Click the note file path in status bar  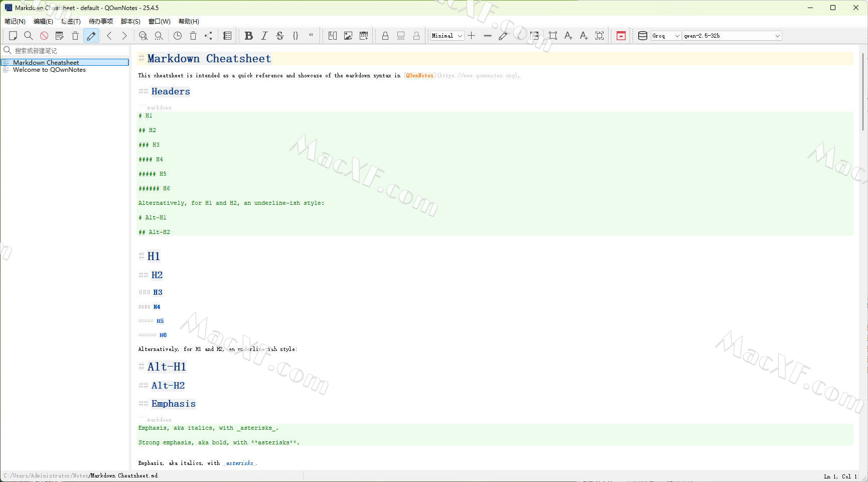tap(81, 476)
